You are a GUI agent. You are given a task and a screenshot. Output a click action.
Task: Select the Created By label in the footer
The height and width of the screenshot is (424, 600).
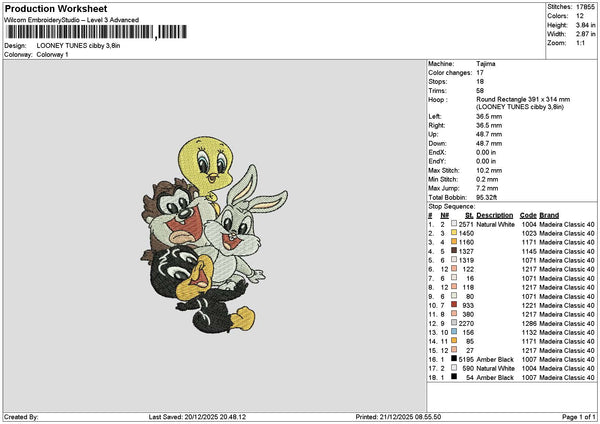21,417
